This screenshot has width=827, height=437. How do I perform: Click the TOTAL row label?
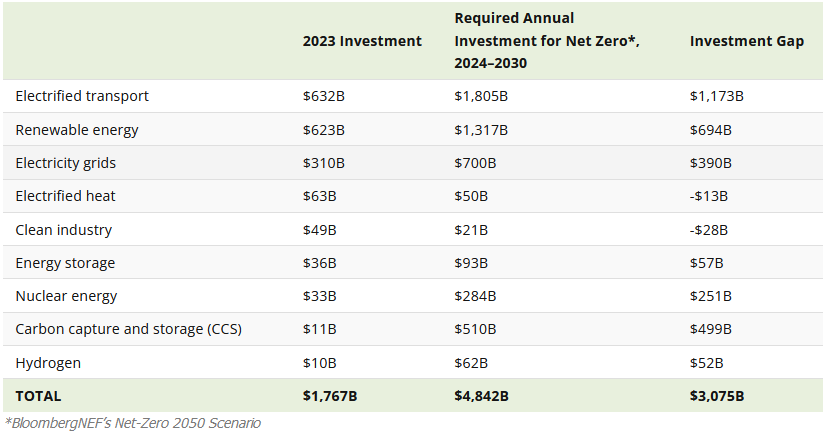click(39, 395)
